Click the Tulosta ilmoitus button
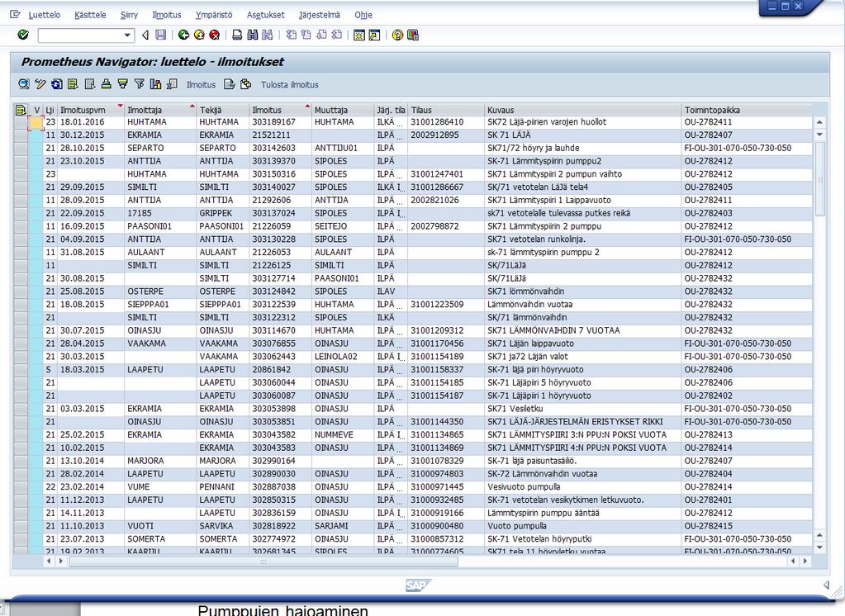 (x=290, y=84)
